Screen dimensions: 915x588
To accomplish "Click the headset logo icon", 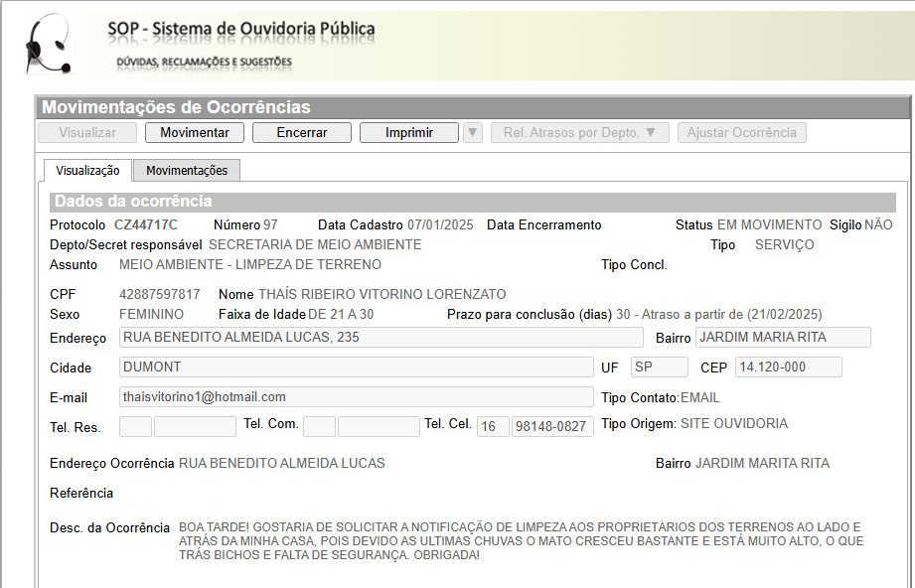I will pos(48,46).
